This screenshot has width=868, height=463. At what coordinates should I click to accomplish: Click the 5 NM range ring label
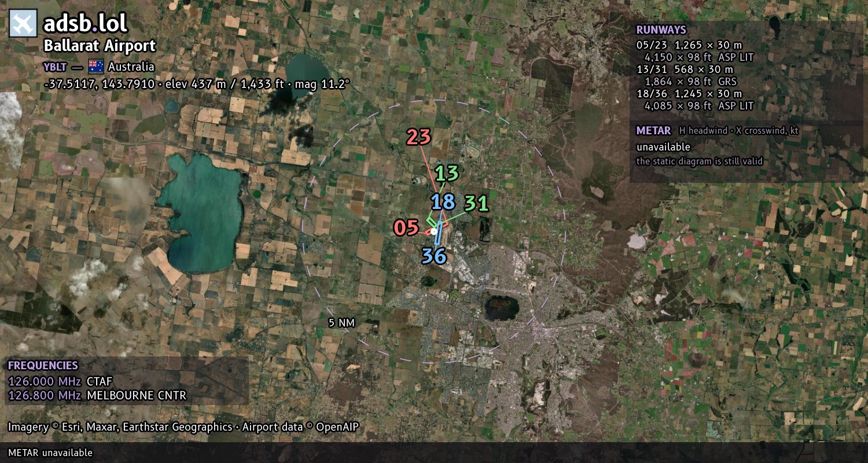coord(341,323)
